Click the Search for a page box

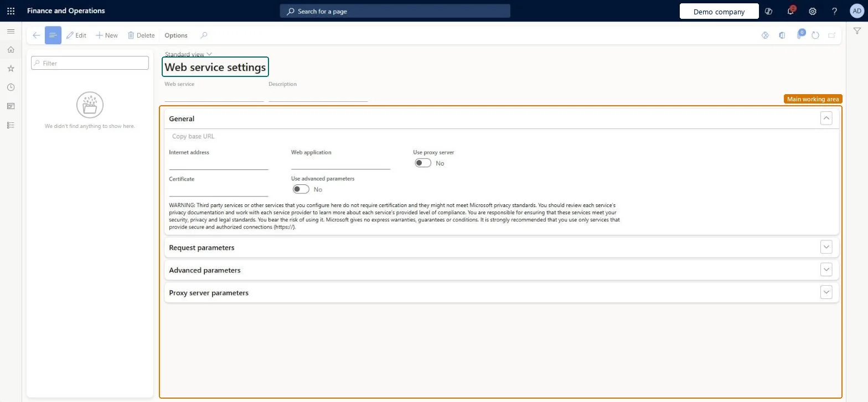click(x=395, y=11)
